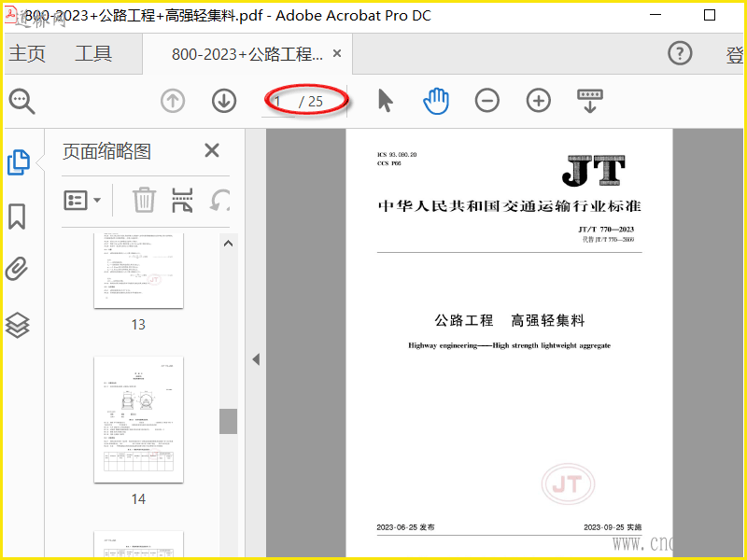Click the 2023-09-25 实施 date text
The image size is (747, 560).
coord(613,527)
